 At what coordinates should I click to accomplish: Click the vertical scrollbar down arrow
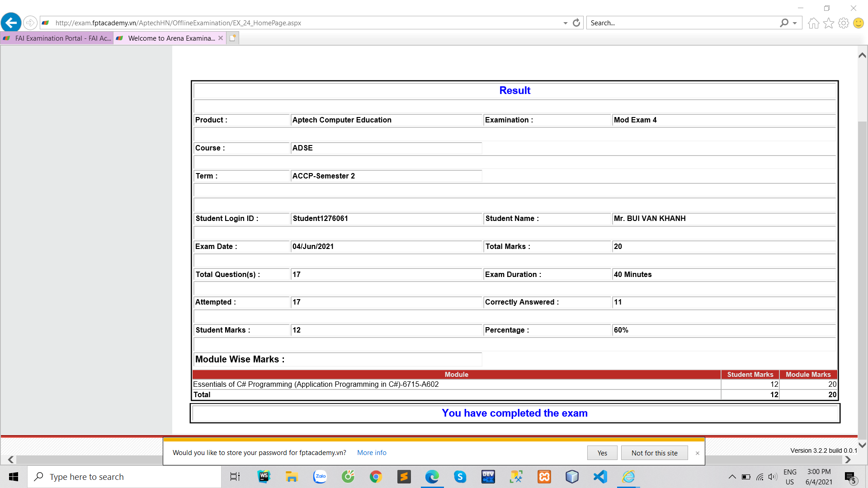862,445
